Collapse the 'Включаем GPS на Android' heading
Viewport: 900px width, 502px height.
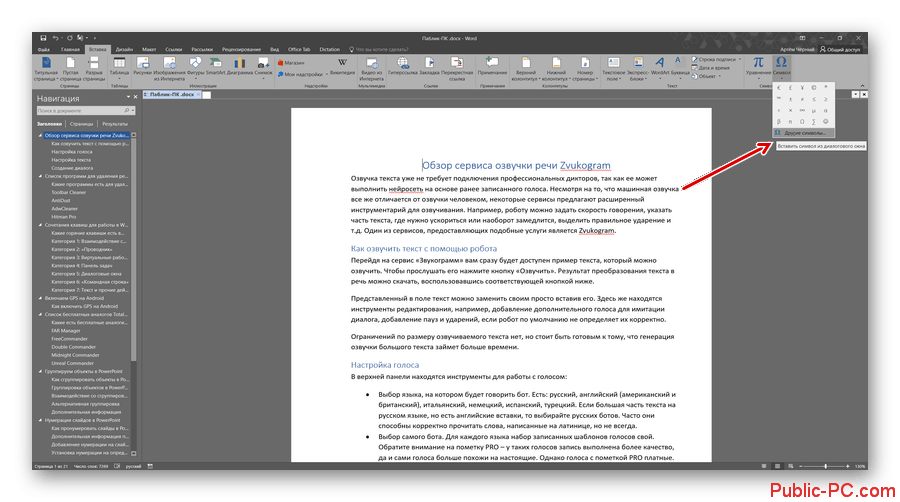click(40, 298)
